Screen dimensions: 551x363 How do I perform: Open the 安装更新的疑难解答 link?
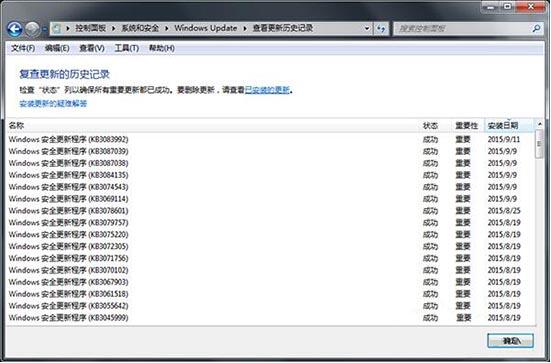click(x=53, y=103)
